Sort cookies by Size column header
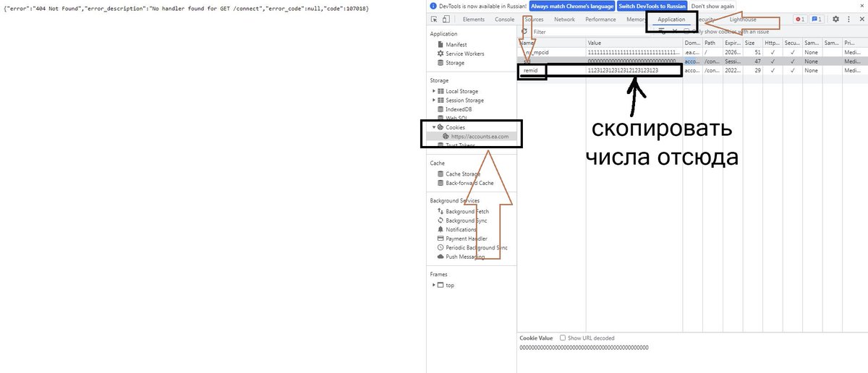 pos(753,43)
